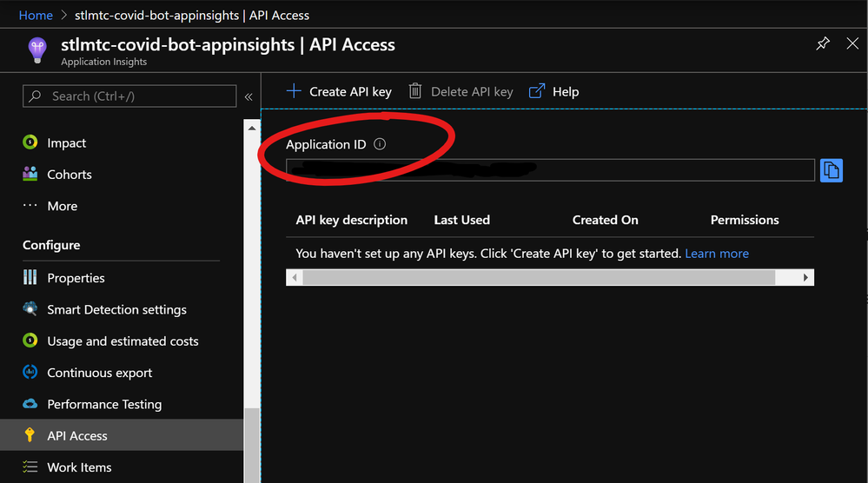
Task: Click the plus icon for Create API key
Action: point(294,90)
